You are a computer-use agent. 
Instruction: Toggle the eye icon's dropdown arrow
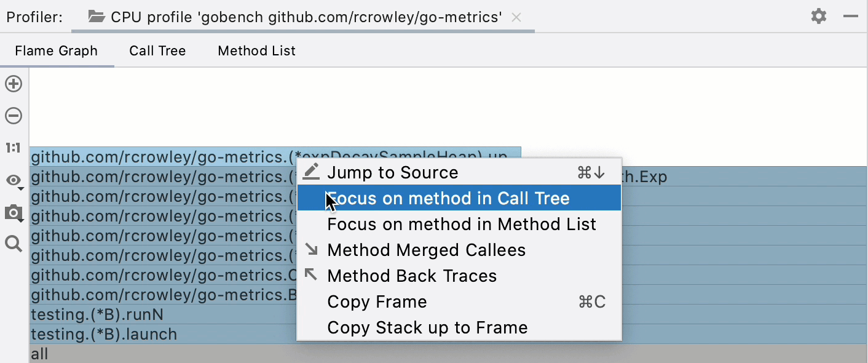20,188
